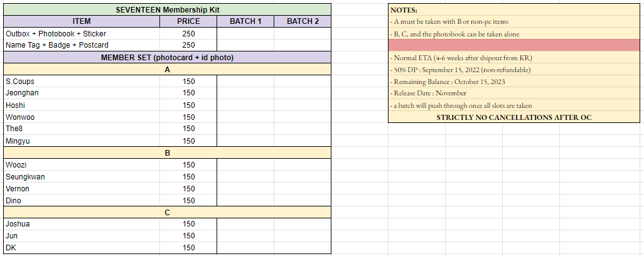This screenshot has height=256, width=644.
Task: Click the red highlighted empty notes row
Action: [514, 45]
